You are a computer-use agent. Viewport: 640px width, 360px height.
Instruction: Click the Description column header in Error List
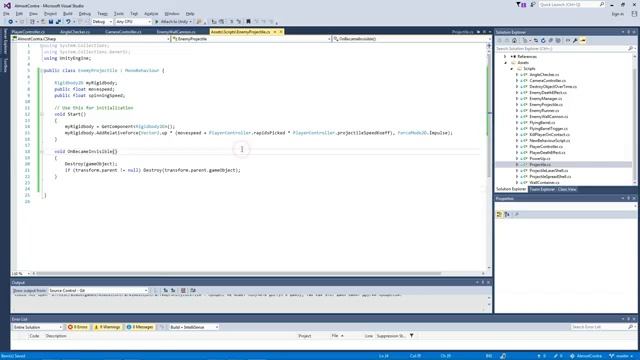pyautogui.click(x=56, y=336)
